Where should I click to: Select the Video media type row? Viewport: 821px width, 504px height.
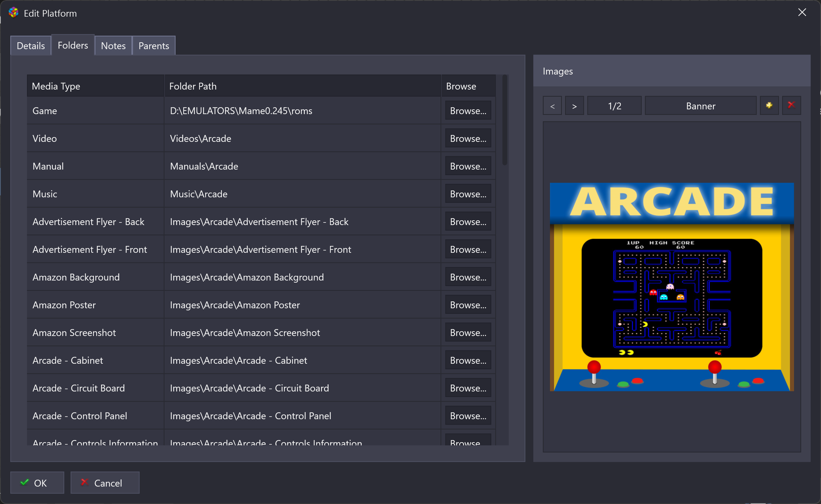(95, 138)
